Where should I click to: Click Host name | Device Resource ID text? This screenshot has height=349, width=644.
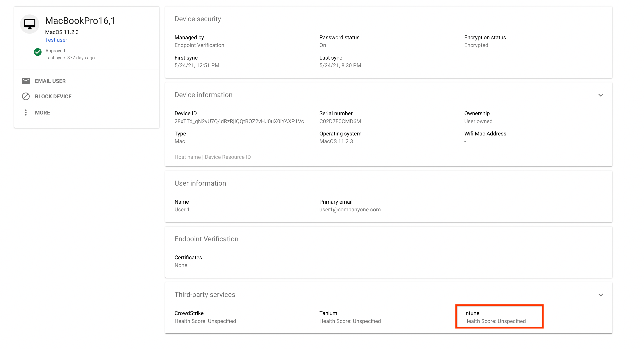pos(212,157)
